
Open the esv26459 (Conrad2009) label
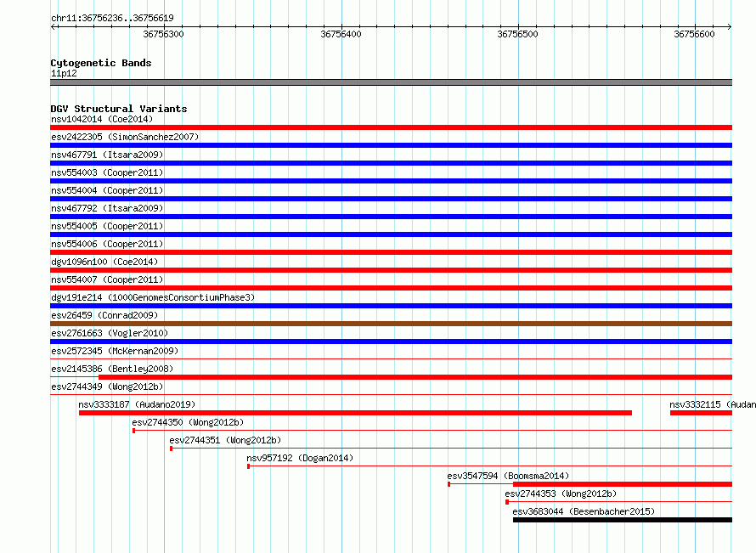(x=104, y=315)
